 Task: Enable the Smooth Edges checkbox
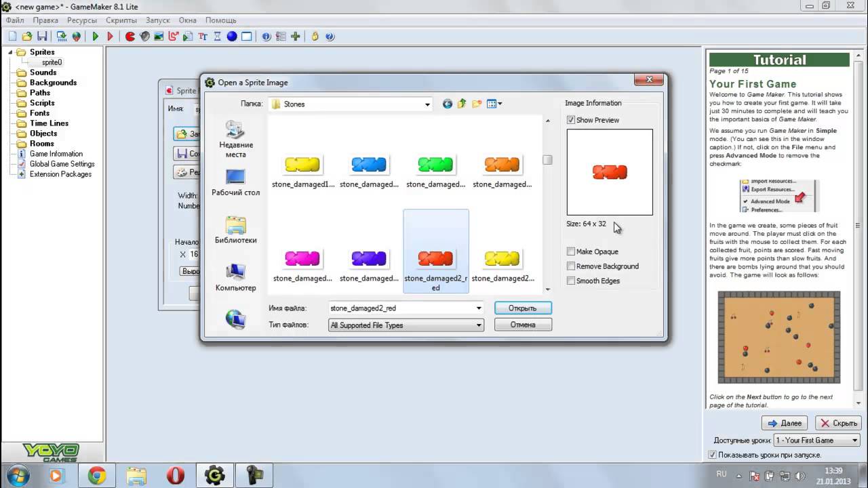(x=571, y=281)
